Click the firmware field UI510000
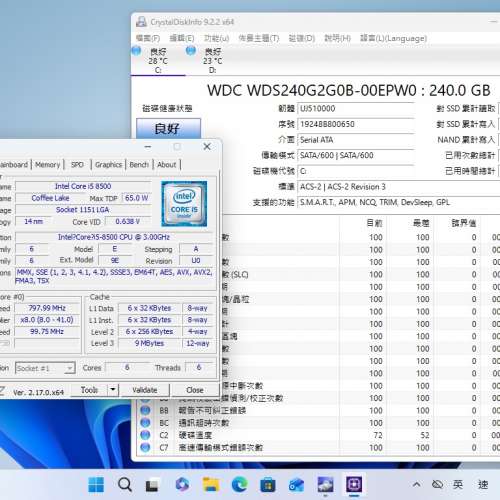This screenshot has height=500, width=500. 356,109
